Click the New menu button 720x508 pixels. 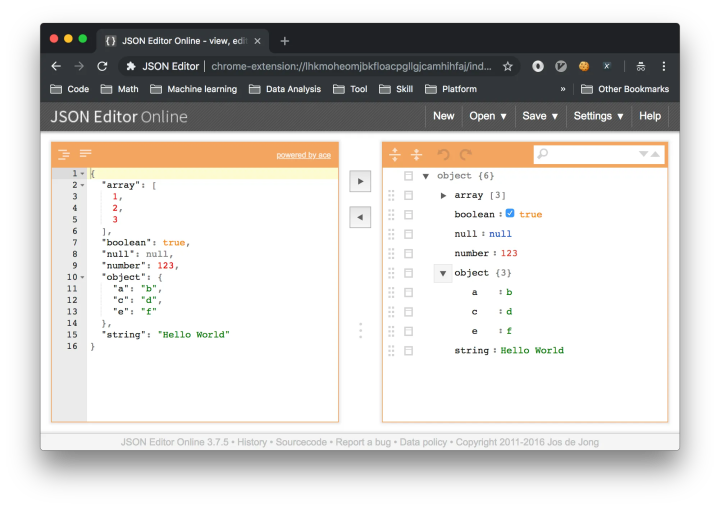[x=444, y=116]
